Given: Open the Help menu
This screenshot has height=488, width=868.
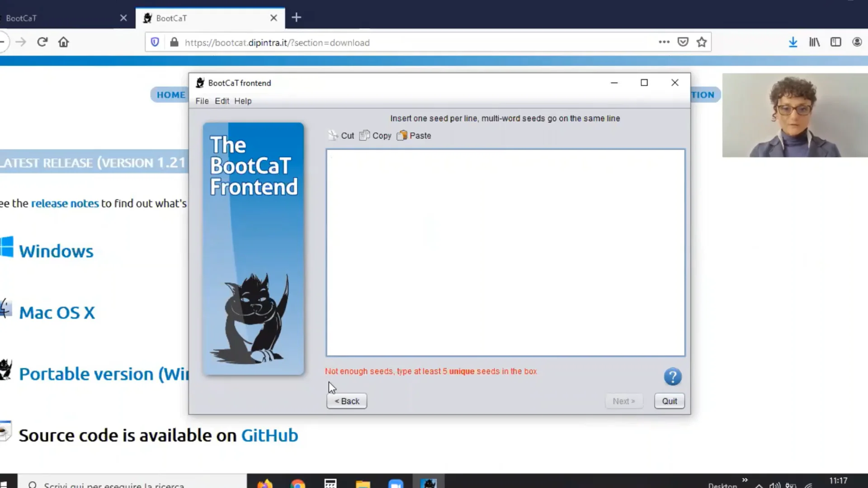Looking at the screenshot, I should (243, 101).
